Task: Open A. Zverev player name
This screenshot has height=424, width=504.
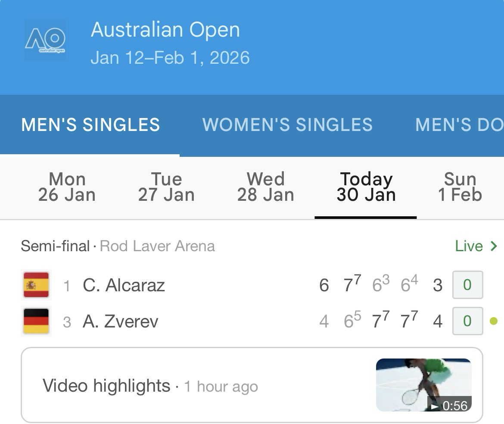Action: point(120,321)
